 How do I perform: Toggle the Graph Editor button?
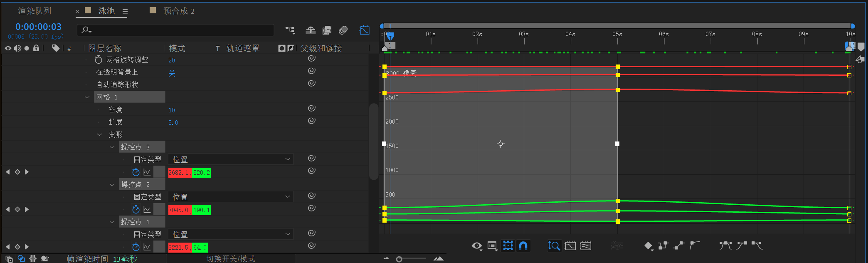click(x=364, y=30)
